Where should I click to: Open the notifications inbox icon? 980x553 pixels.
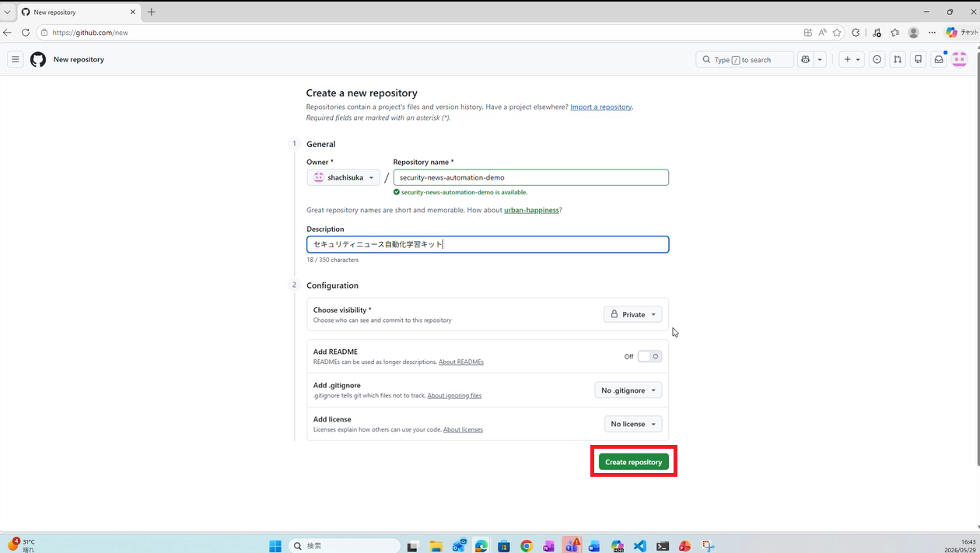(x=939, y=59)
